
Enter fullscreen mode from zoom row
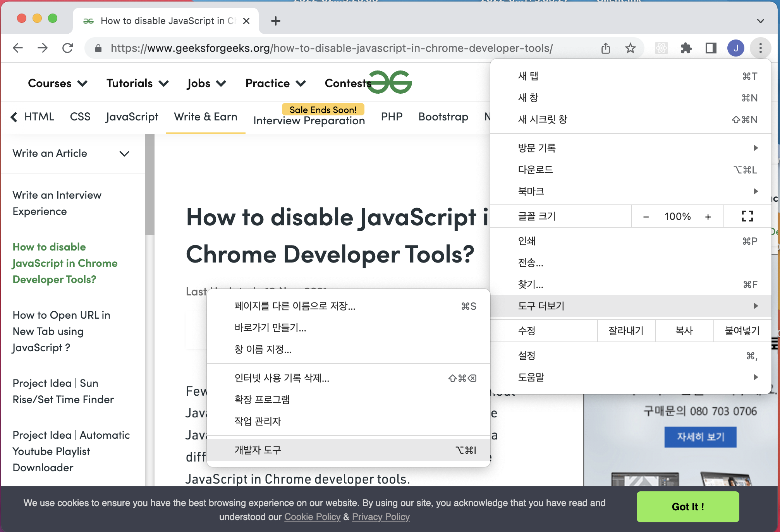pos(747,216)
